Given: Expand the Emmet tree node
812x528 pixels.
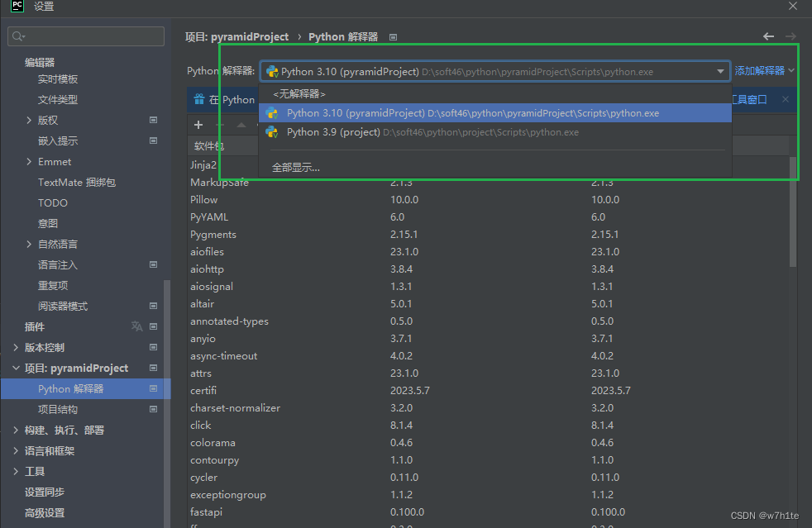Looking at the screenshot, I should (x=29, y=161).
